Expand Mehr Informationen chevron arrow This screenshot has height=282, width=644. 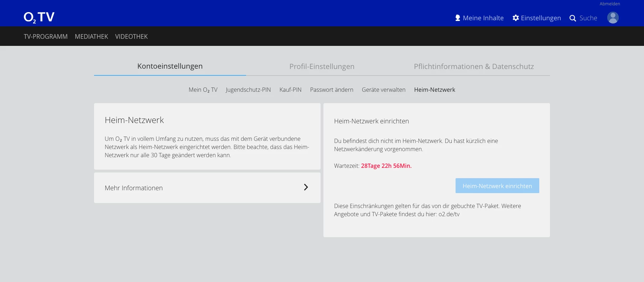[x=306, y=187]
